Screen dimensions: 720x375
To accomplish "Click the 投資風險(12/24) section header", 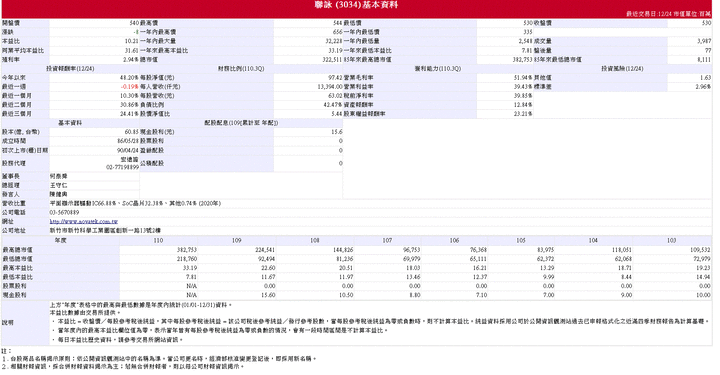I will coord(622,68).
